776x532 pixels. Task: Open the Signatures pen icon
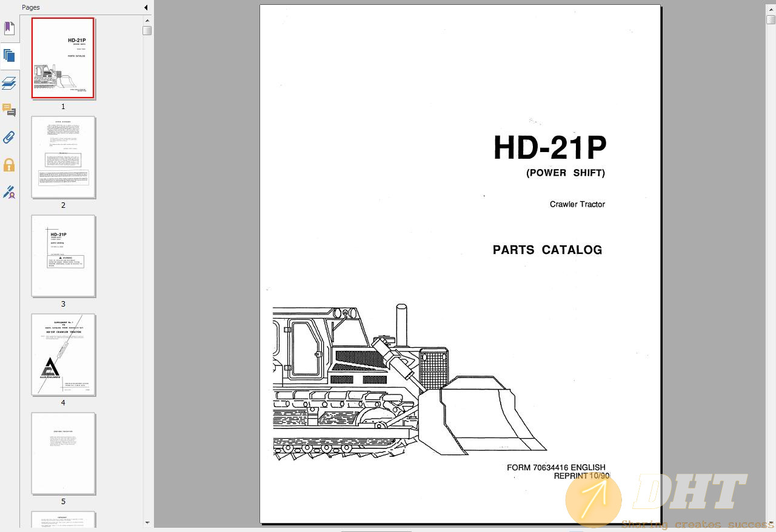(9, 192)
